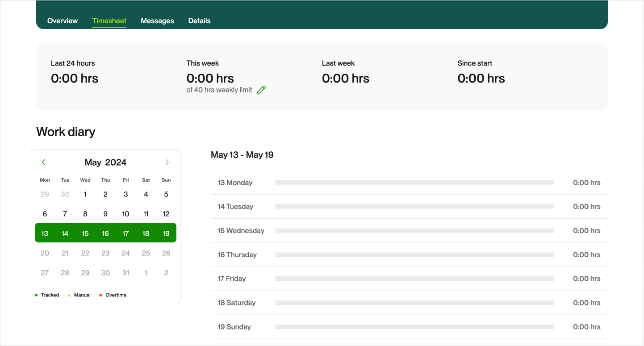Click the 13 Monday progress bar
Image resolution: width=644 pixels, height=346 pixels.
(x=414, y=183)
